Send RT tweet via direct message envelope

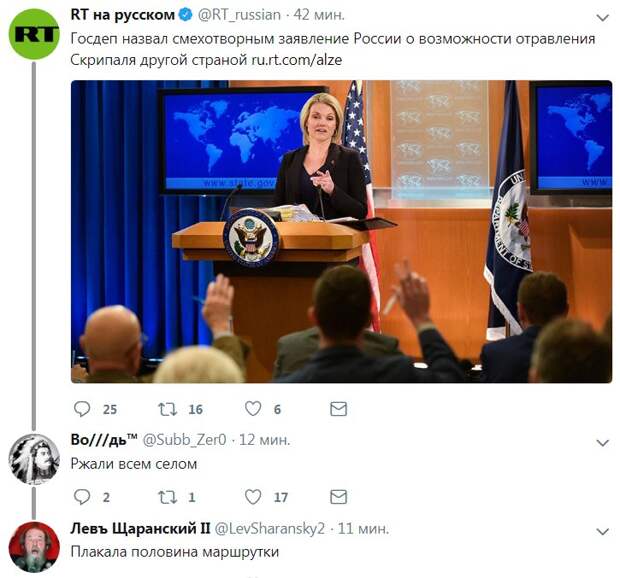coord(338,409)
